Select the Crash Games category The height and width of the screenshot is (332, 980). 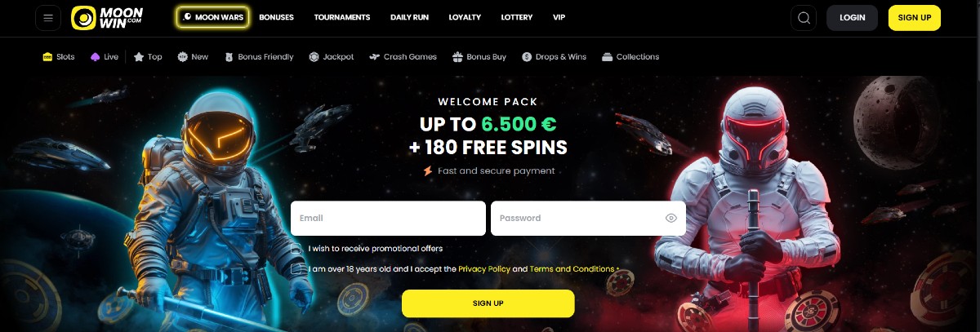coord(403,57)
